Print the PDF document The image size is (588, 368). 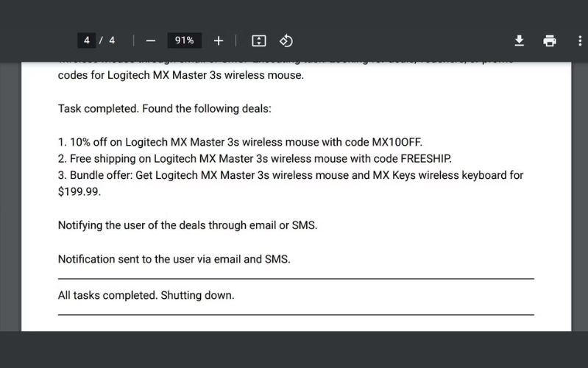click(550, 40)
